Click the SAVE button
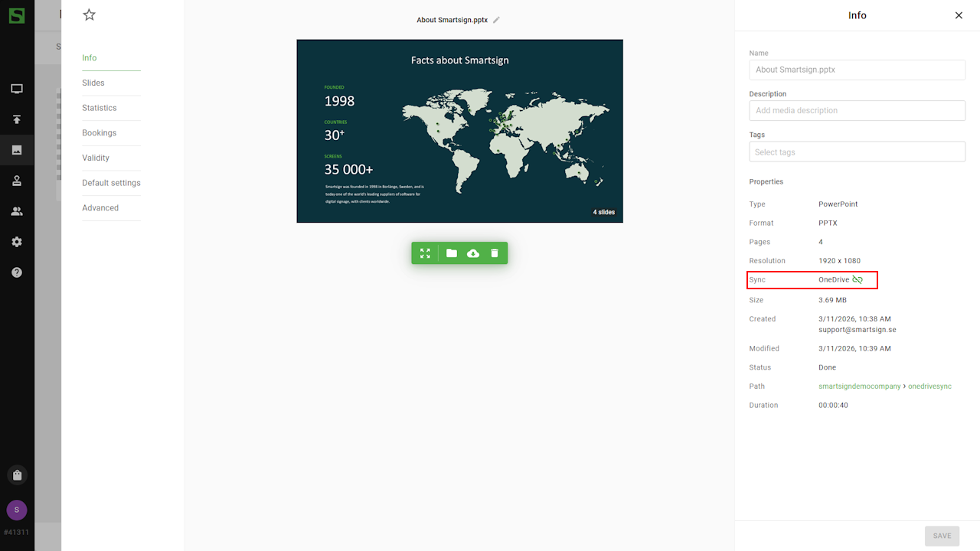 coord(942,536)
